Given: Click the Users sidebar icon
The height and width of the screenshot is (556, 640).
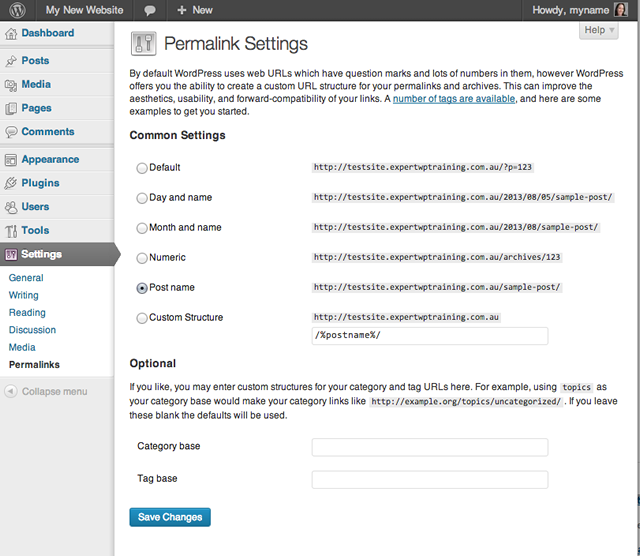Looking at the screenshot, I should pyautogui.click(x=11, y=207).
